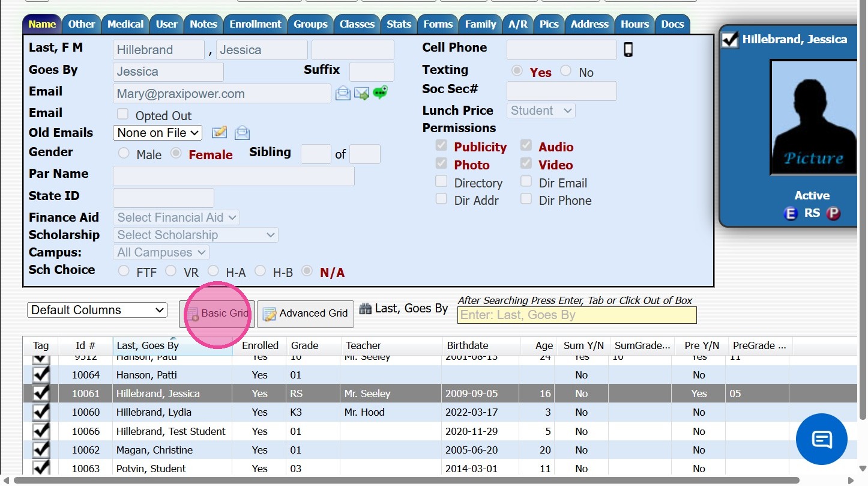Viewport: 868px width, 486px height.
Task: Enable the Dir Email checkbox
Action: pyautogui.click(x=526, y=181)
